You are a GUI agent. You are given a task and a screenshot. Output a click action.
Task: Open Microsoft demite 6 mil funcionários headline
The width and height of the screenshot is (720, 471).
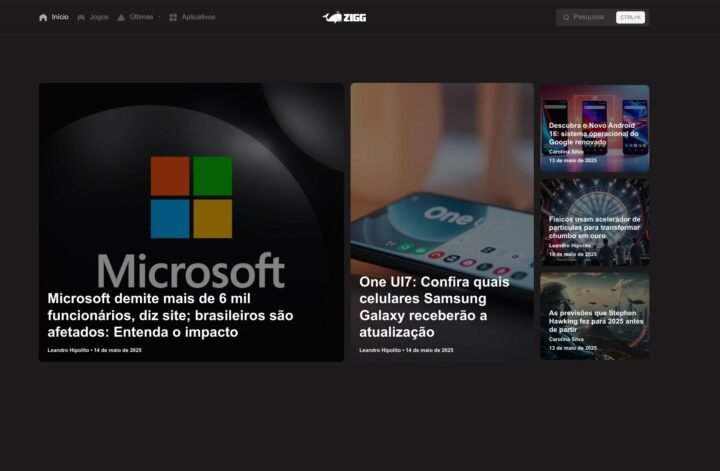point(170,315)
